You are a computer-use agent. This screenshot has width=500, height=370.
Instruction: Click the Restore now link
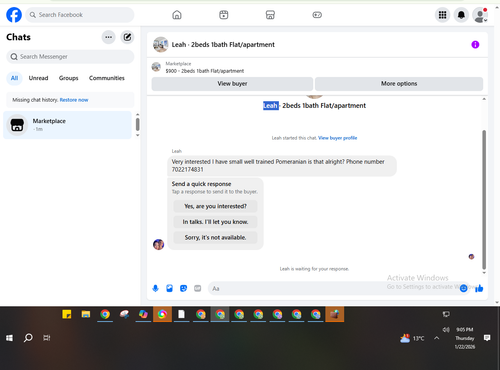point(74,100)
